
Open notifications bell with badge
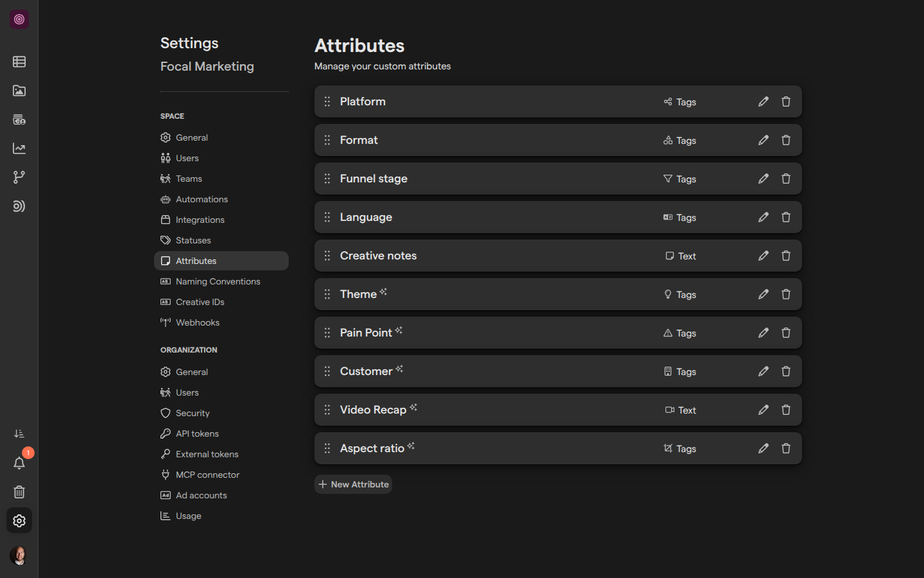point(19,463)
